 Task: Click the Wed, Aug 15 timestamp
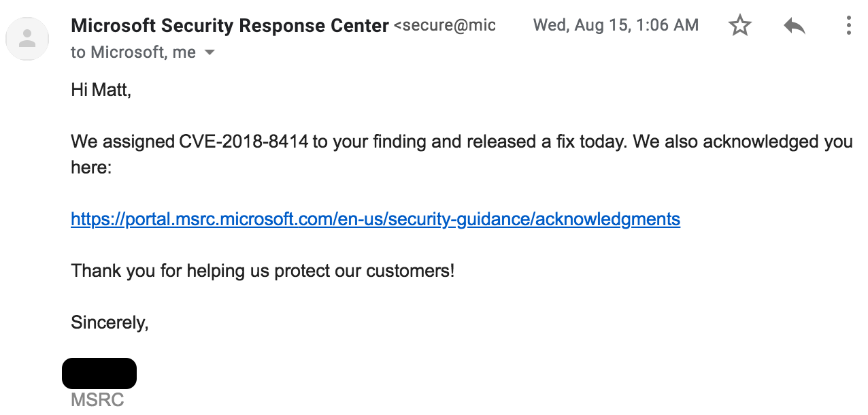point(616,26)
